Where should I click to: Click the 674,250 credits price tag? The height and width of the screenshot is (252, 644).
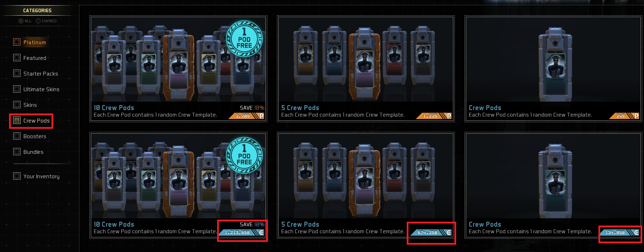(x=430, y=233)
